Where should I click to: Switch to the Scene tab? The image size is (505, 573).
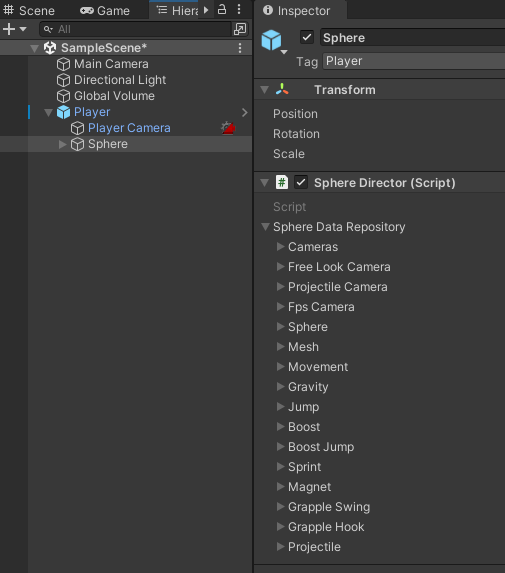(29, 11)
